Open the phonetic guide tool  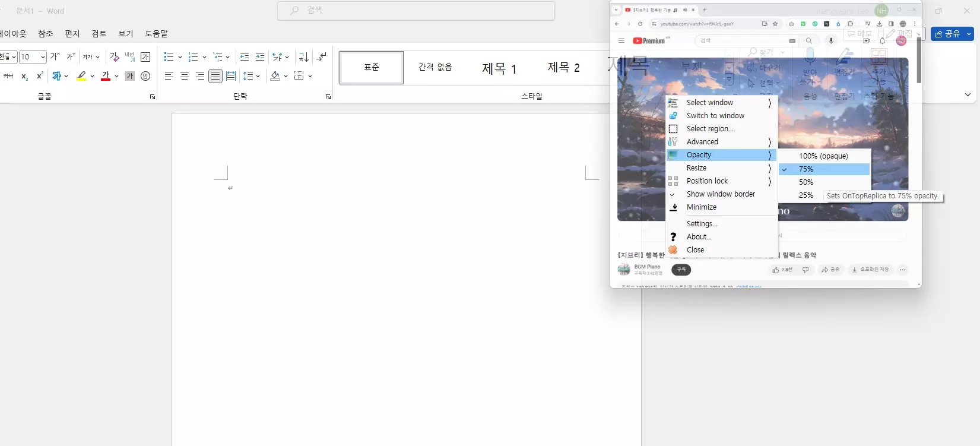tap(129, 57)
